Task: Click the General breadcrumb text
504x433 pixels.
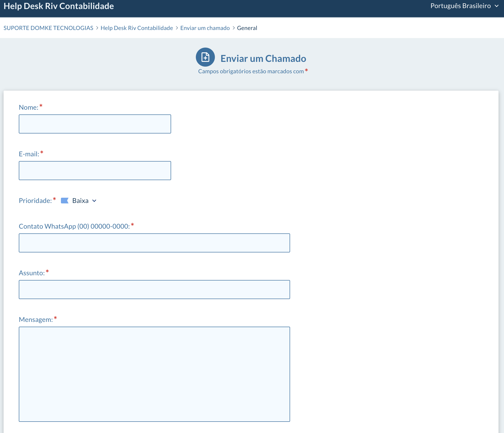Action: click(x=247, y=28)
